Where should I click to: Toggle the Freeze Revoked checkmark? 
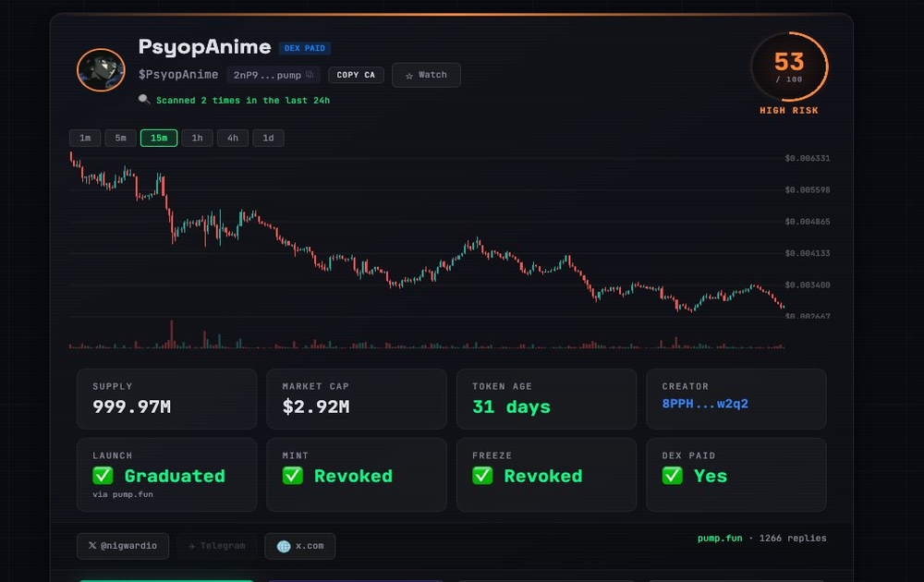click(x=482, y=477)
